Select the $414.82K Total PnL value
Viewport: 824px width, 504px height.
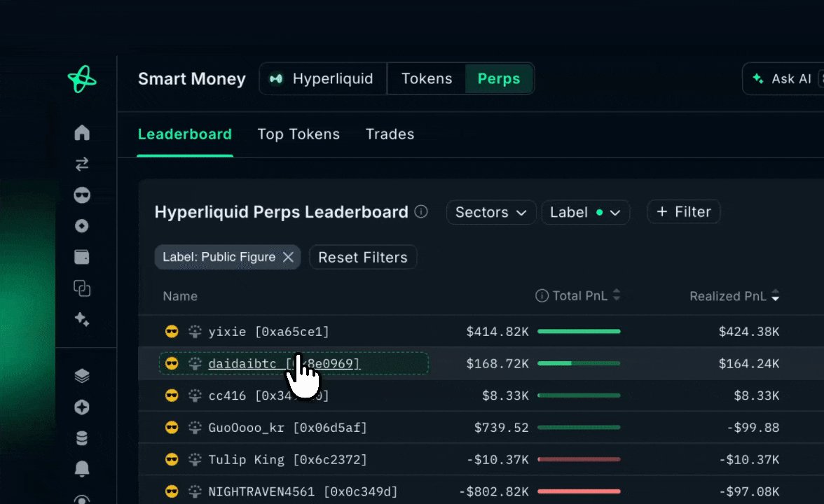click(497, 332)
